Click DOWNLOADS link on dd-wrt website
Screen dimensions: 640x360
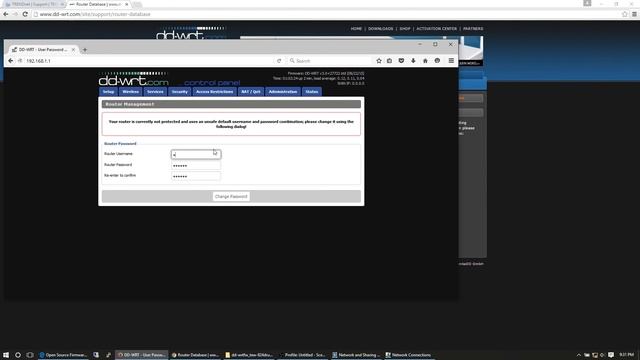pyautogui.click(x=380, y=29)
